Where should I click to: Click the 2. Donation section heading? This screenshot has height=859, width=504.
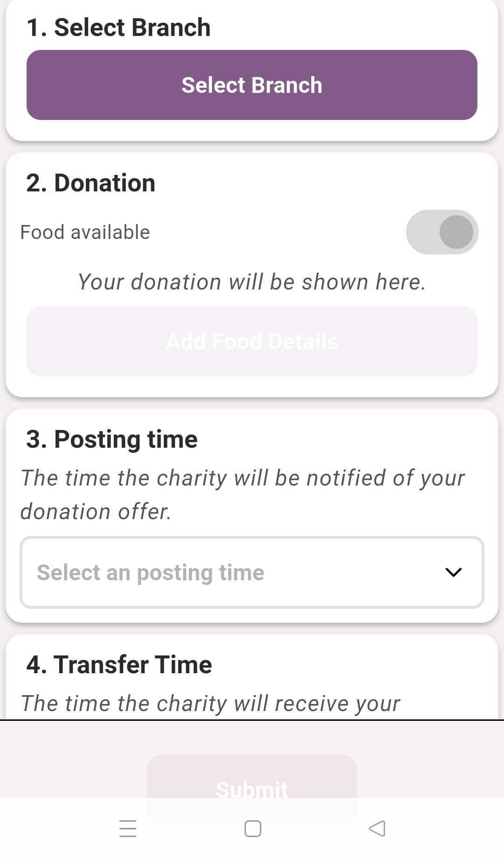(x=91, y=183)
